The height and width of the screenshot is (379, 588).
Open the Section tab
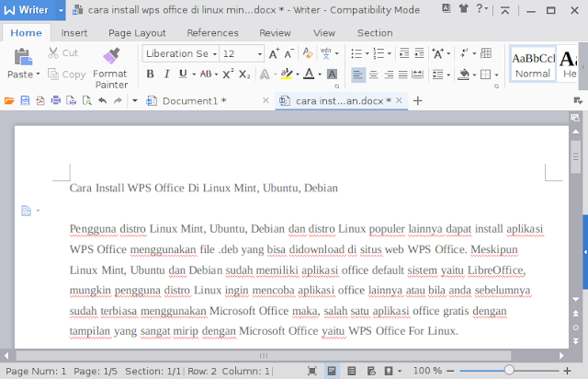point(375,33)
